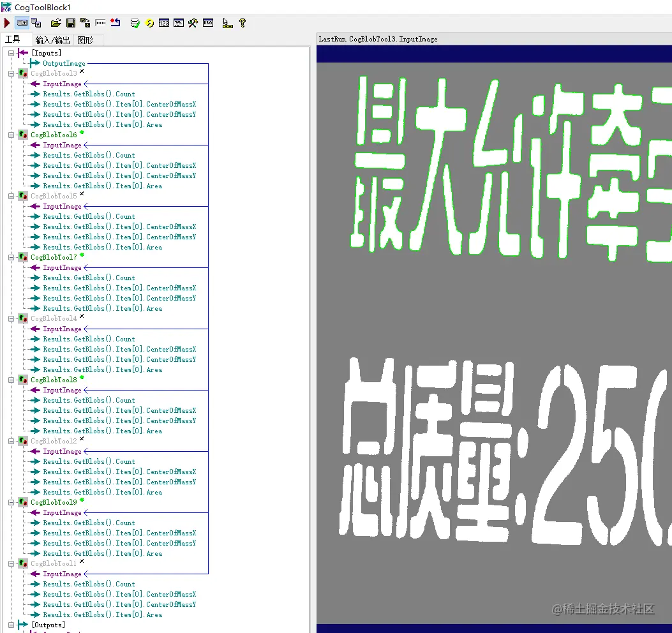672x633 pixels.
Task: Collapse the CogBlobTool6 node
Action: coord(11,135)
